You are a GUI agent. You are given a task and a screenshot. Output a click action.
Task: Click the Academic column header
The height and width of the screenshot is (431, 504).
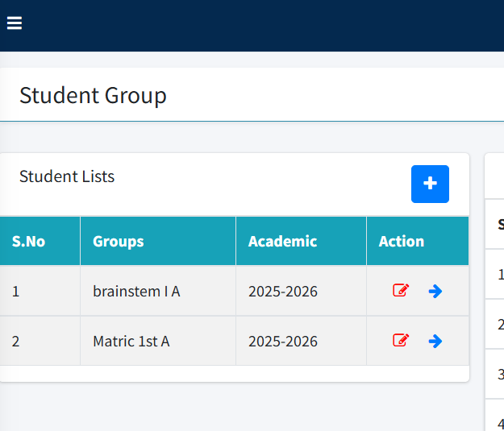282,241
